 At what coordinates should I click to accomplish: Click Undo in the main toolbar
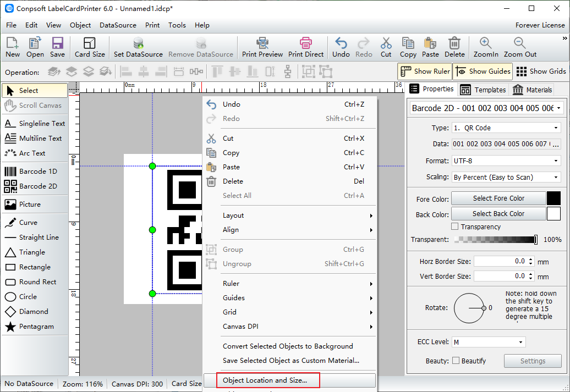[x=341, y=47]
